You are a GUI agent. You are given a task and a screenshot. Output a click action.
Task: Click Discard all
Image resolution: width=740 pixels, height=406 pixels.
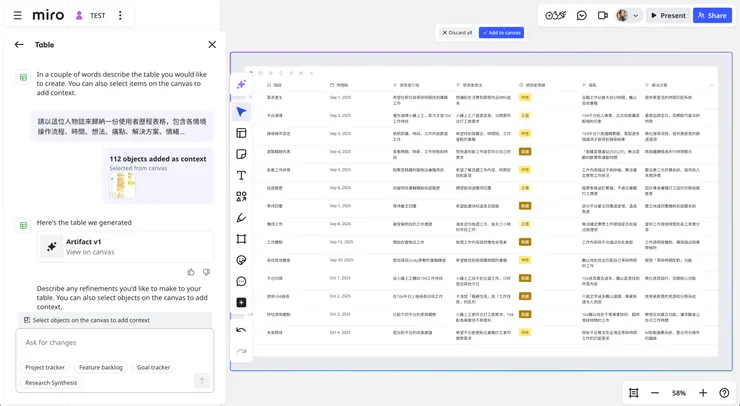(457, 33)
